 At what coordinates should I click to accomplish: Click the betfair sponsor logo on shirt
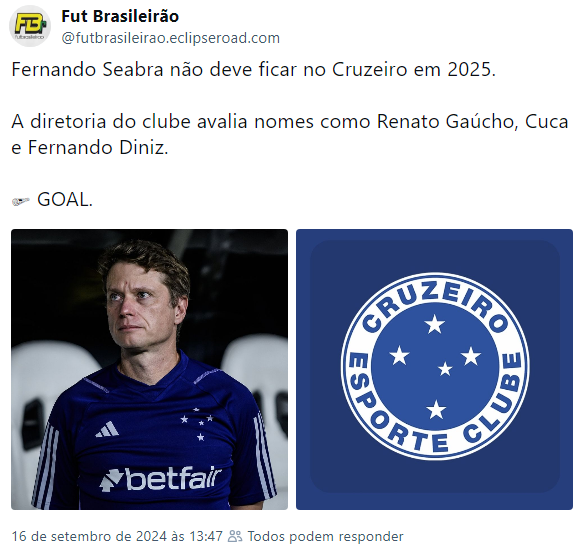click(160, 479)
